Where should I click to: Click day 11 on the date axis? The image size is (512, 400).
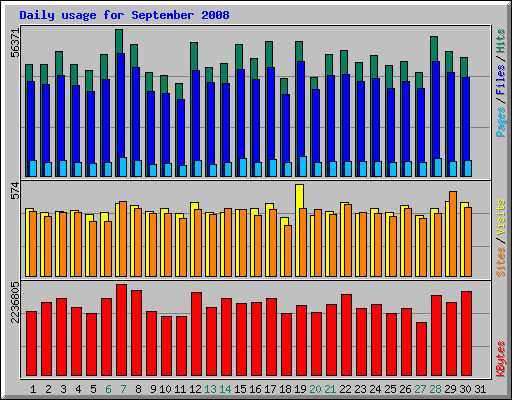click(180, 389)
